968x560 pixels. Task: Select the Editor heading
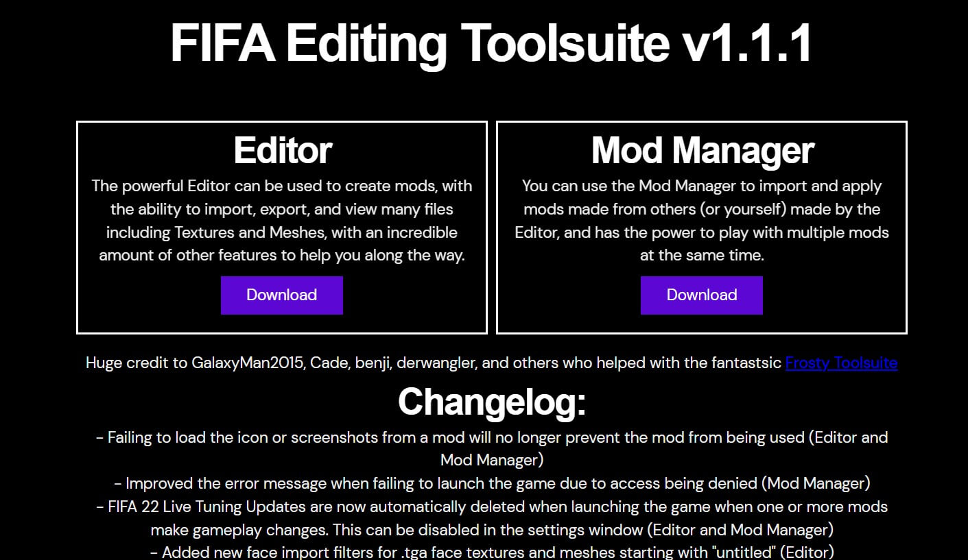[x=282, y=150]
